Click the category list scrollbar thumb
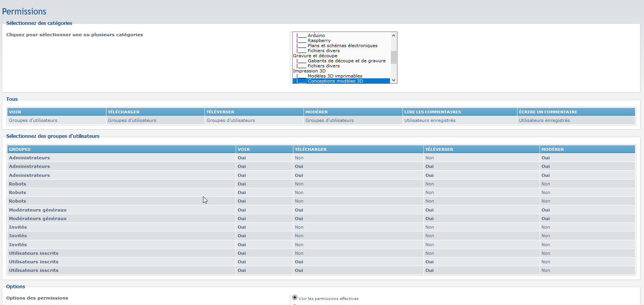 (393, 57)
